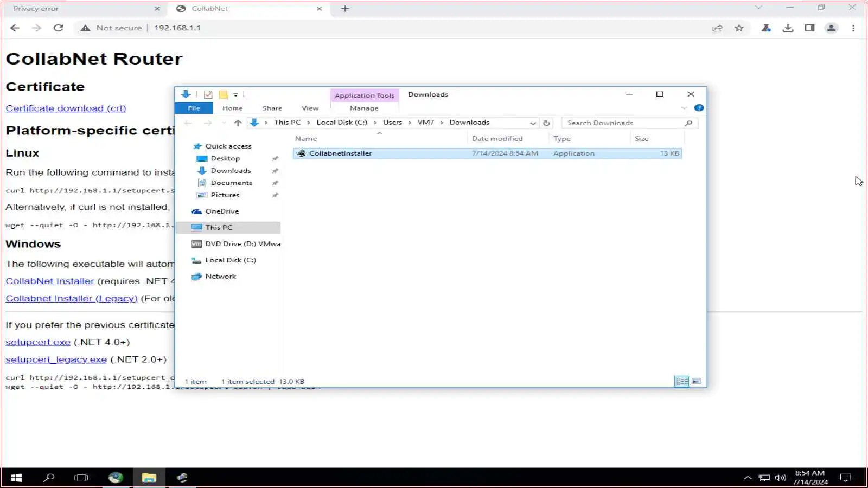Open Windows taskbar search
The height and width of the screenshot is (488, 868).
[x=49, y=478]
